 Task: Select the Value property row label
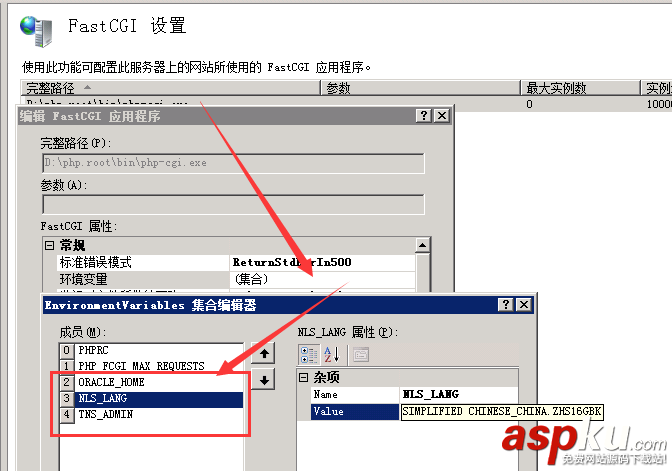pos(355,411)
